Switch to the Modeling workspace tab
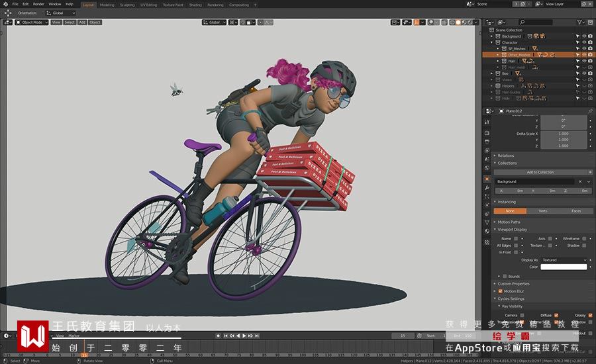Image resolution: width=596 pixels, height=364 pixels. [107, 5]
